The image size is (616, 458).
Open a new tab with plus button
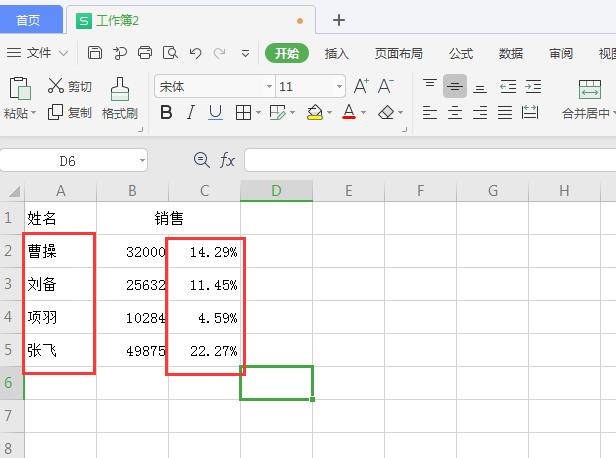click(x=339, y=20)
